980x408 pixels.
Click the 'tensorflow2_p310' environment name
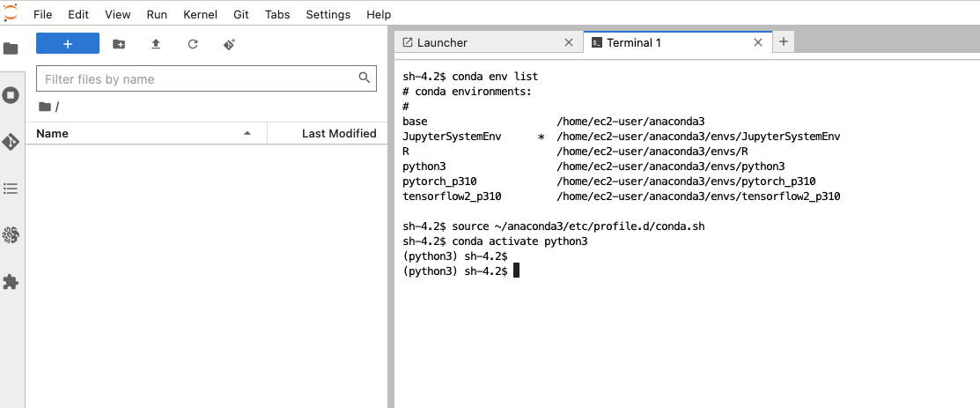pyautogui.click(x=452, y=197)
